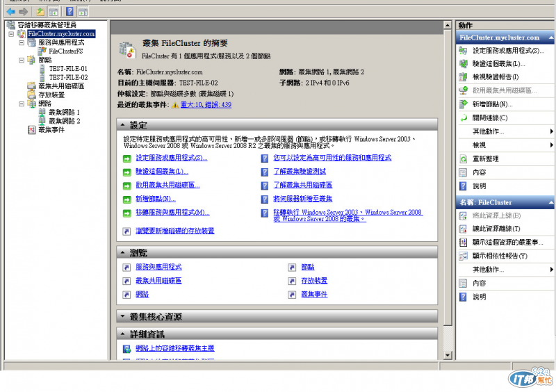
Task: Collapse the FileCluster.mycluster.com tree node
Action: 11,34
